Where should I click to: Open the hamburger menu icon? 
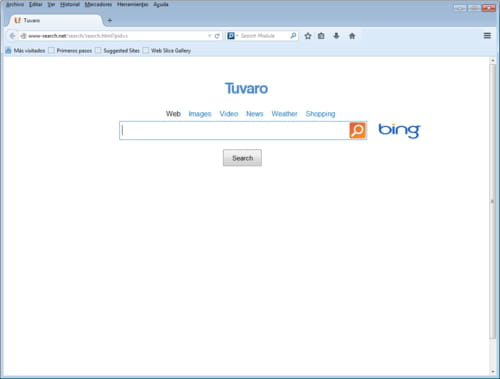pyautogui.click(x=487, y=35)
